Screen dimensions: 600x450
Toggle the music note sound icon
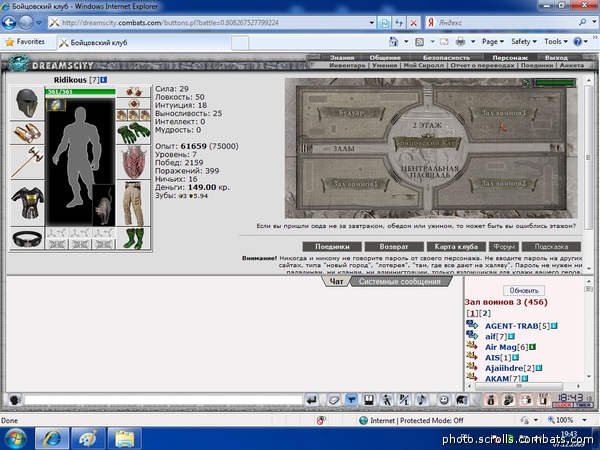[x=421, y=400]
